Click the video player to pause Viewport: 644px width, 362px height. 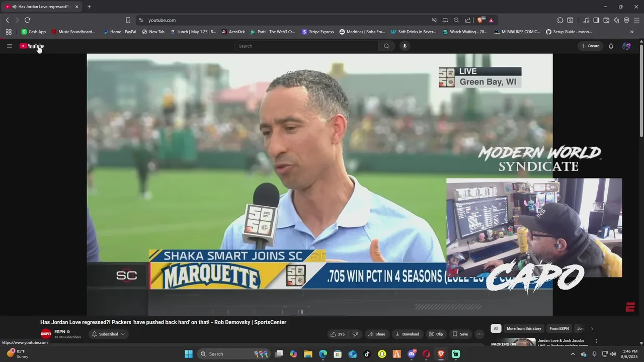tap(319, 185)
